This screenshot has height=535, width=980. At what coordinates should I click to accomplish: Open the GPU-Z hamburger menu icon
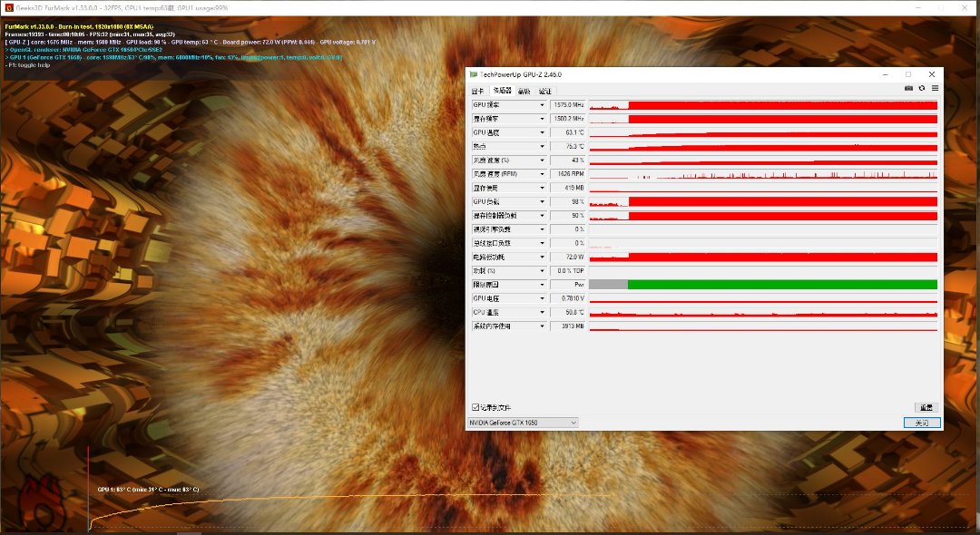[x=935, y=89]
